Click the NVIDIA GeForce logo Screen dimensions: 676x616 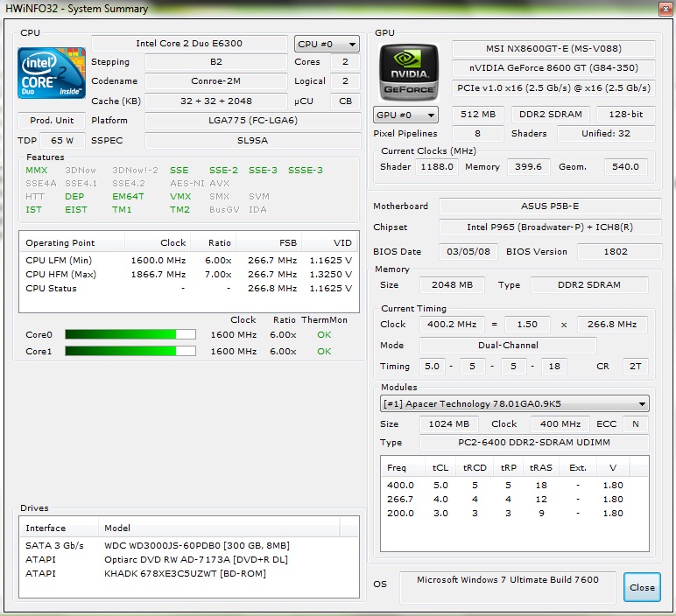[x=408, y=72]
